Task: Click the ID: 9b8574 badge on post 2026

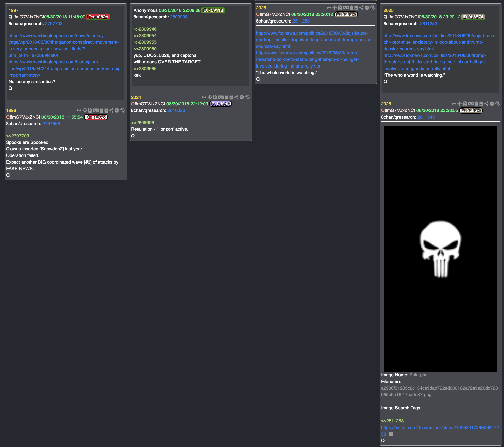Action: (x=471, y=110)
